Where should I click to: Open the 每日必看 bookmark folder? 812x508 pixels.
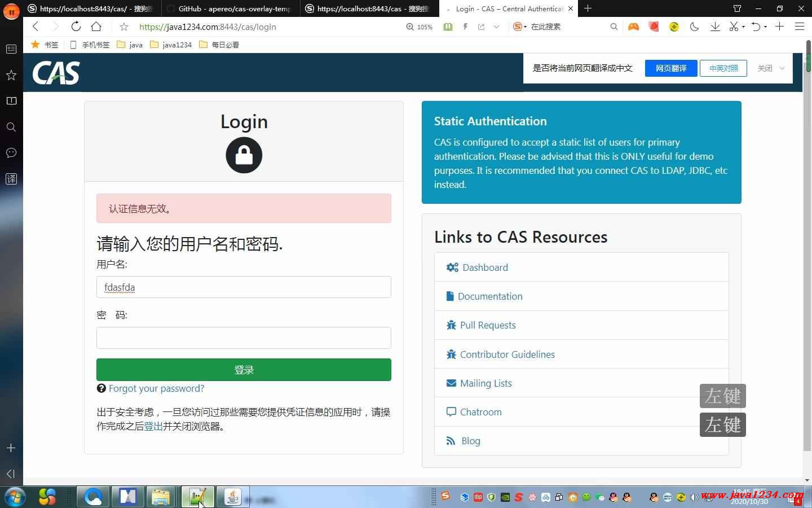tap(219, 45)
